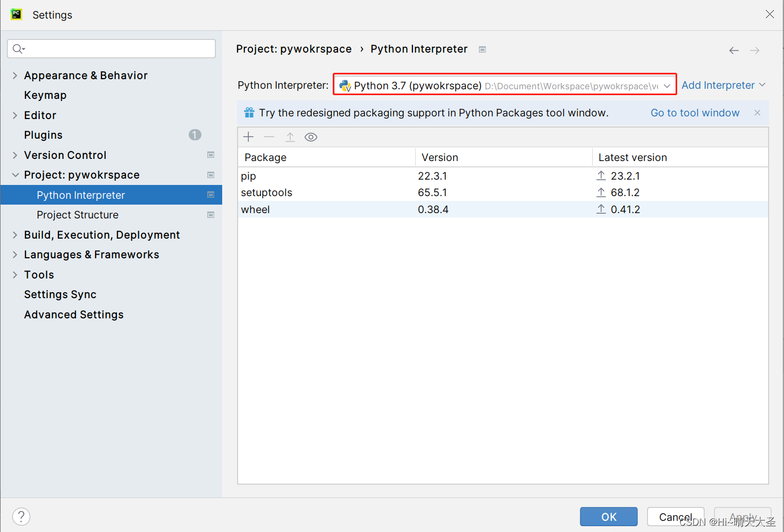784x532 pixels.
Task: Click project-level icon beside Project Structure
Action: [x=211, y=215]
